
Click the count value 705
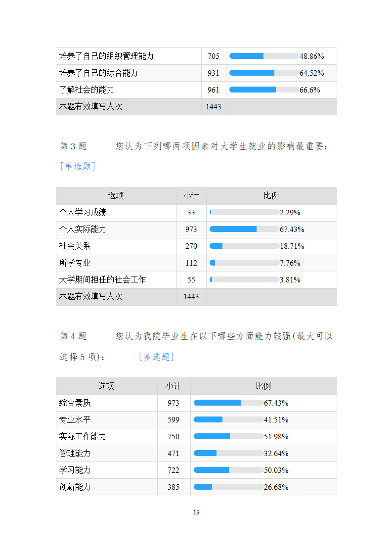pyautogui.click(x=214, y=56)
